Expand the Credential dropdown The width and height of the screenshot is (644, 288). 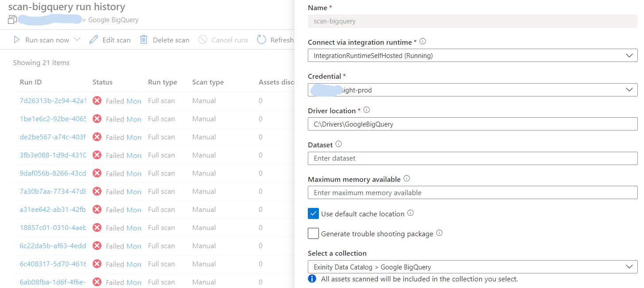point(472,90)
